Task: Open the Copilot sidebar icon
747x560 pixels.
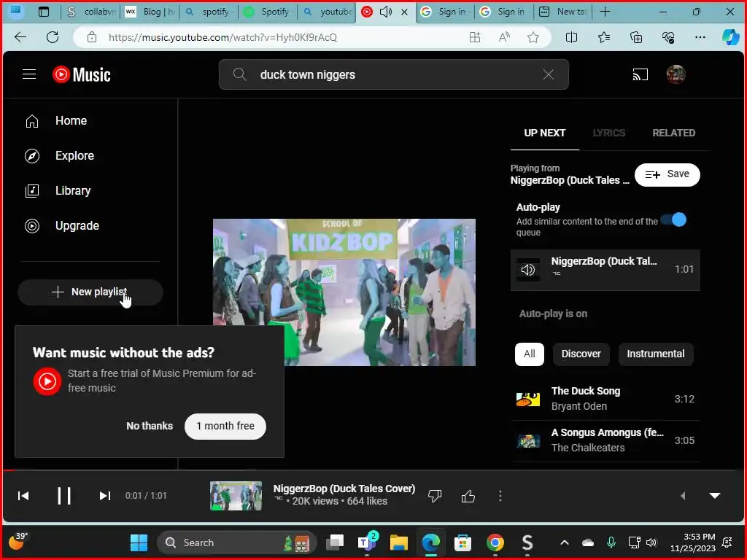Action: coord(730,37)
